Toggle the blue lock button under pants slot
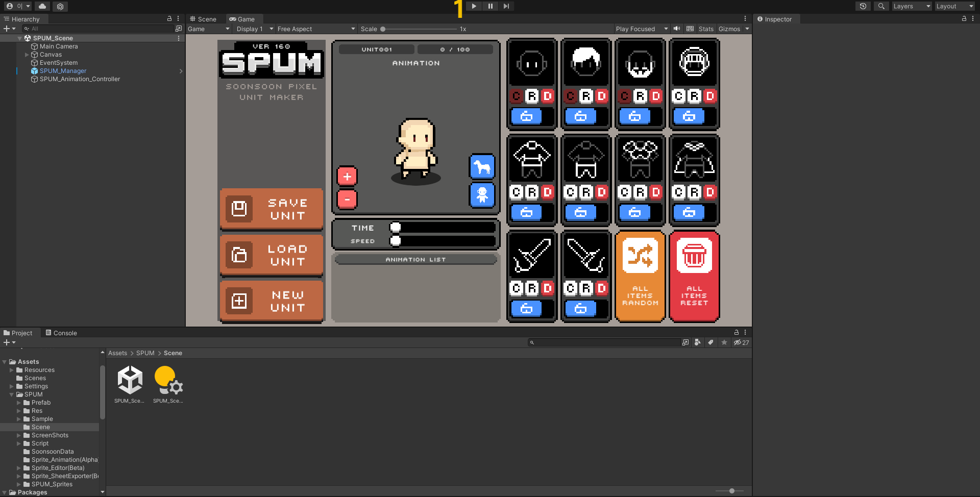Screen dimensions: 980x497 (580, 213)
